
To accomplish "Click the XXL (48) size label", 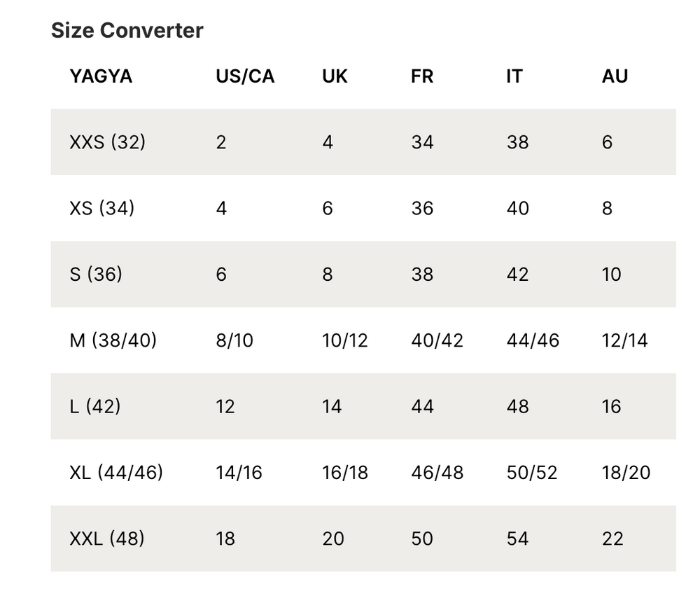I will point(107,539).
